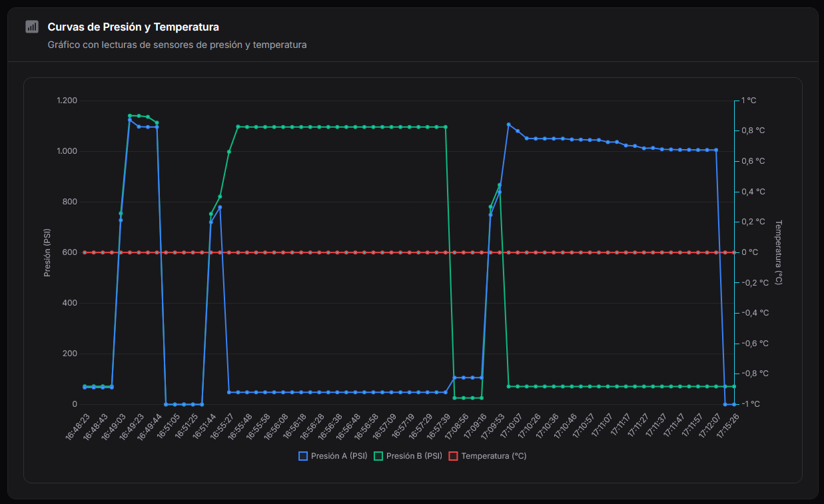Image resolution: width=824 pixels, height=504 pixels.
Task: Click the '-0,4 °C' right axis tick label
Action: [754, 313]
